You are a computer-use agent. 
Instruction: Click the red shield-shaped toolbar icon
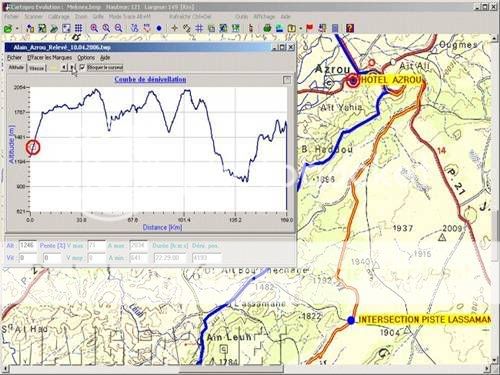(x=147, y=28)
